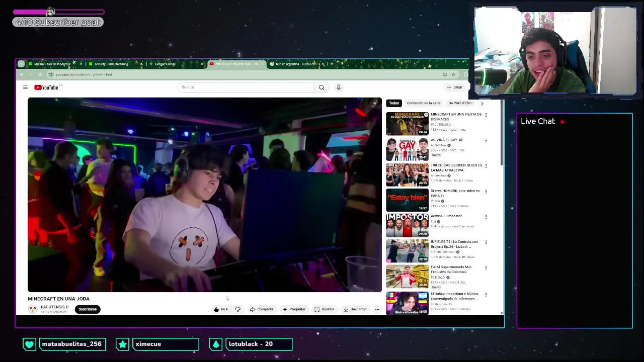Click the '4/10 Subscriber goal' text

pos(58,22)
